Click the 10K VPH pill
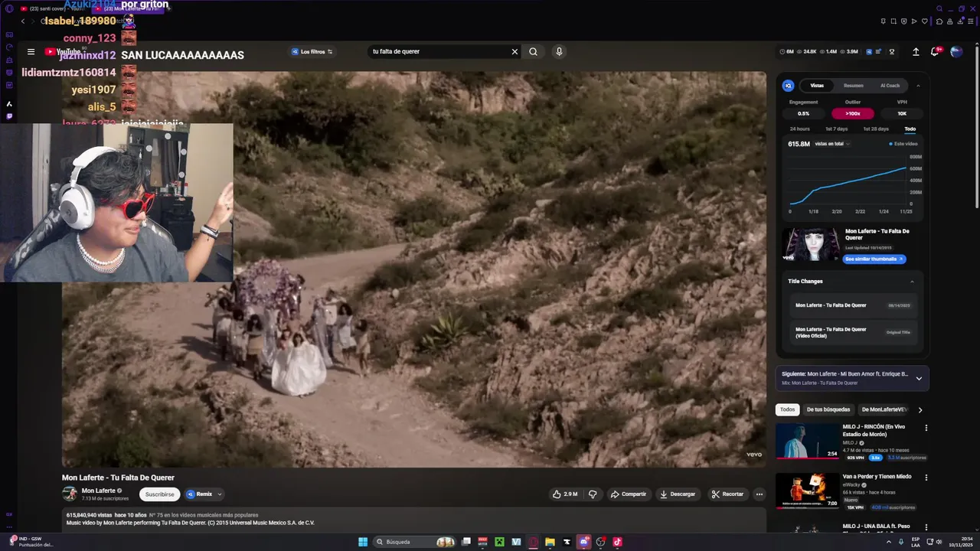The width and height of the screenshot is (980, 551). 902,113
